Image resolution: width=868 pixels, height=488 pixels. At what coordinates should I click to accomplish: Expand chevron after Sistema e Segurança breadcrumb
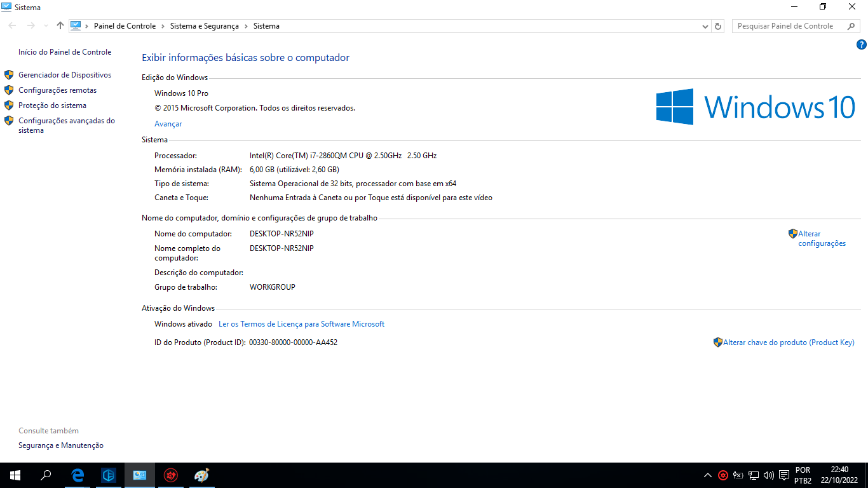click(246, 26)
